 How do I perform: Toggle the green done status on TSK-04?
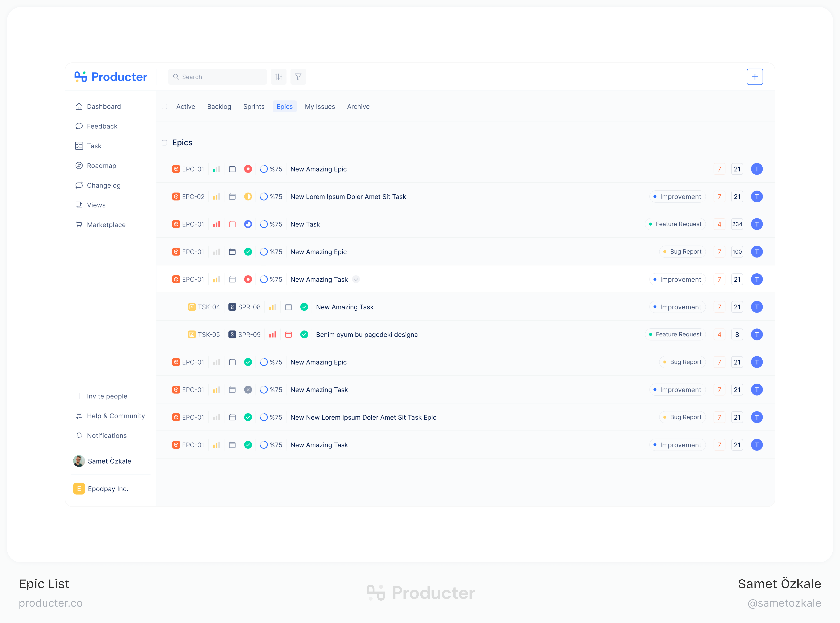point(304,307)
